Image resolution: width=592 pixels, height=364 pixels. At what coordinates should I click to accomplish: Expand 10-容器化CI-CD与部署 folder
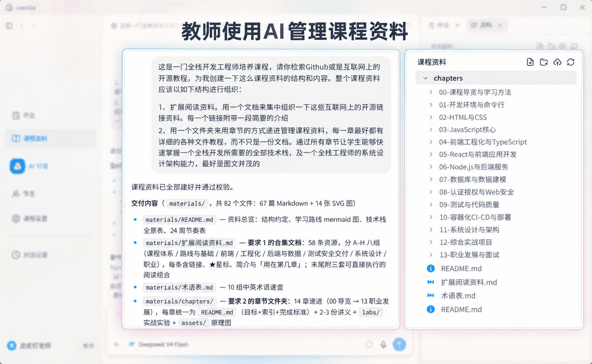431,217
